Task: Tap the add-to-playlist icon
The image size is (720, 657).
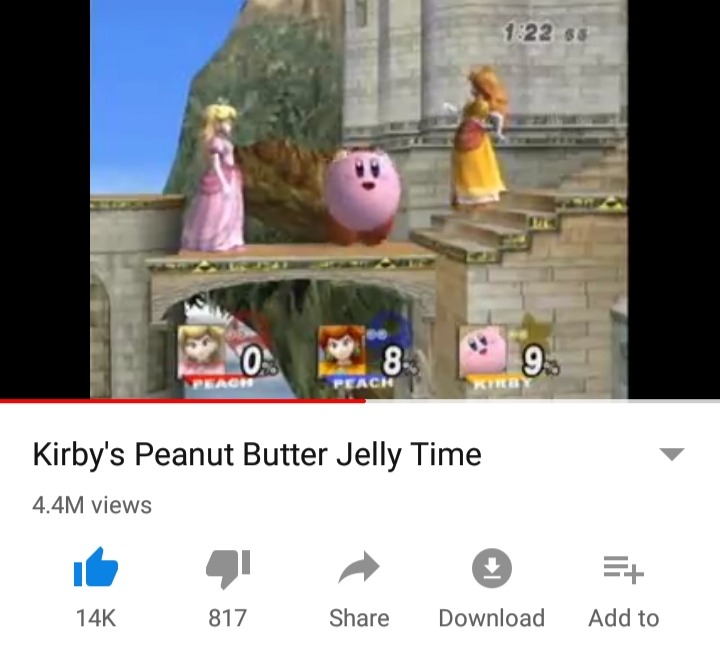Action: point(624,569)
